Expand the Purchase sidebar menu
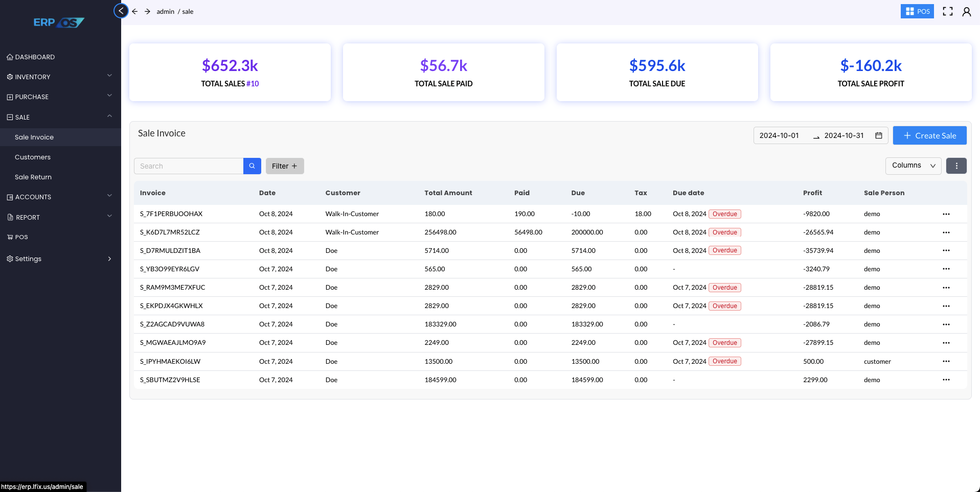This screenshot has width=980, height=492. 60,97
